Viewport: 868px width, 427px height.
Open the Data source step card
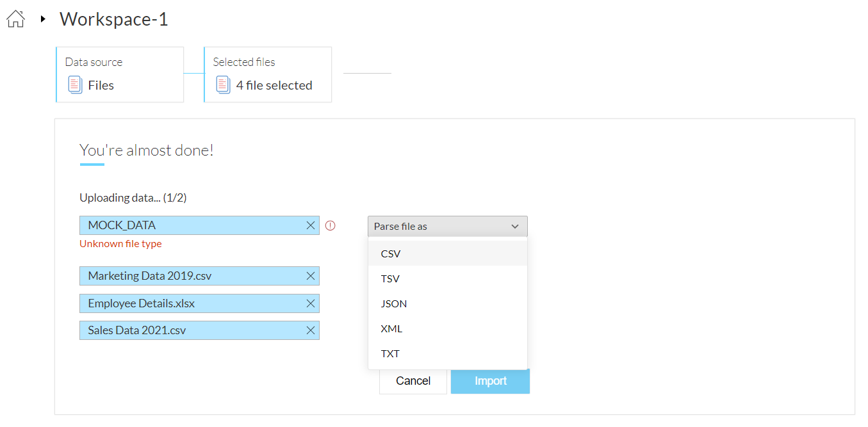(x=120, y=74)
